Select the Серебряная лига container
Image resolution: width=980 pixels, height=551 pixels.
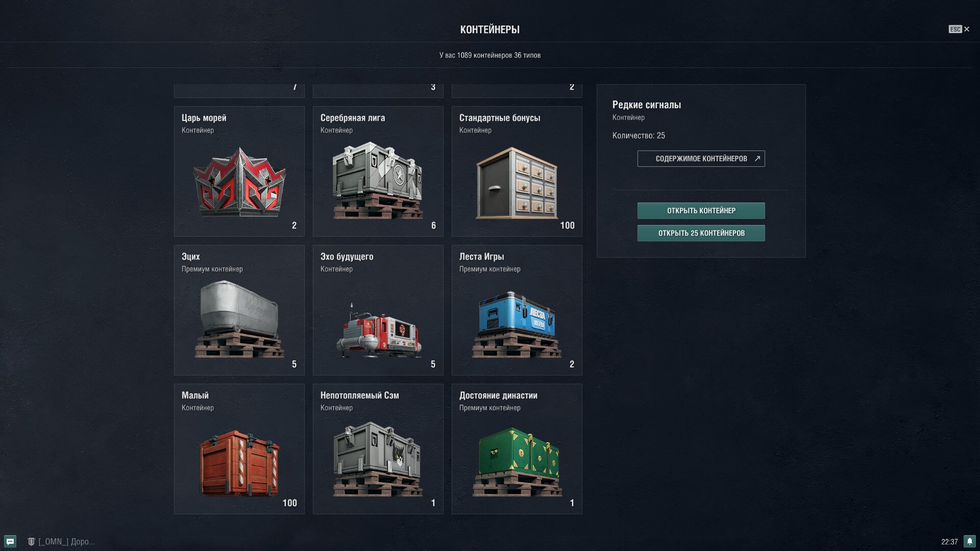[x=378, y=171]
